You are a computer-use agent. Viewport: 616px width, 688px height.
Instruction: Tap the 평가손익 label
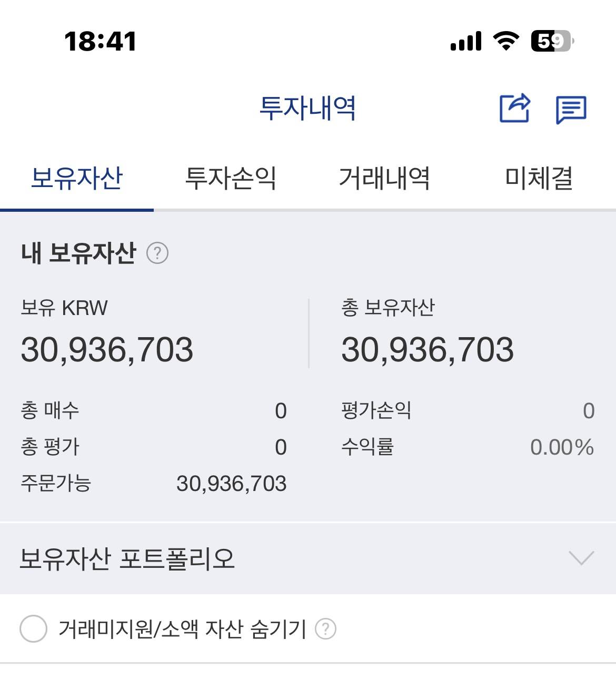coord(376,410)
